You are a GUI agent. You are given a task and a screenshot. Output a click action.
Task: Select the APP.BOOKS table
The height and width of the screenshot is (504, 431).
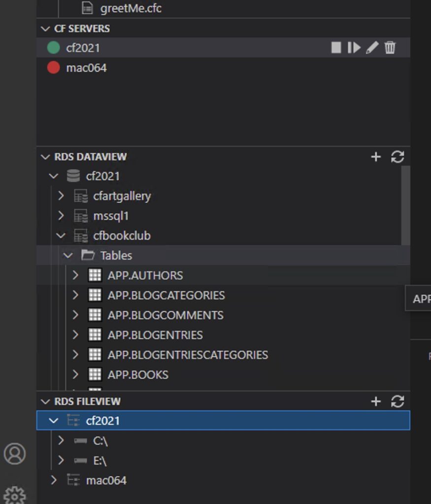137,375
